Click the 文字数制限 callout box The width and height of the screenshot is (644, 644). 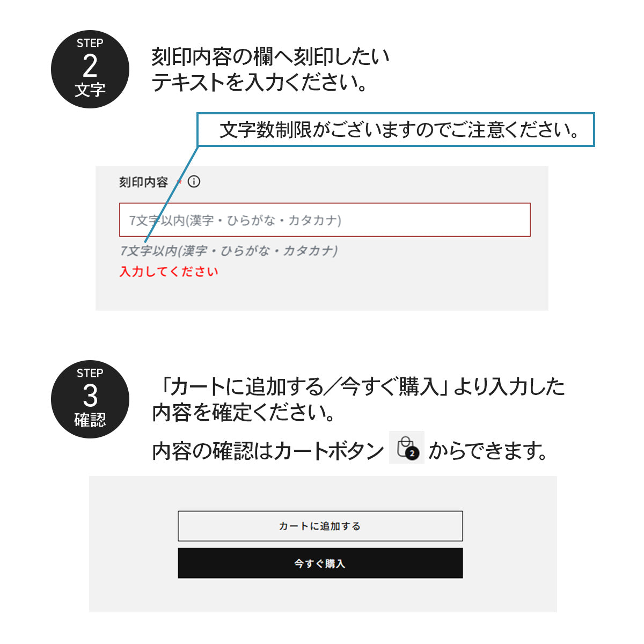click(396, 129)
